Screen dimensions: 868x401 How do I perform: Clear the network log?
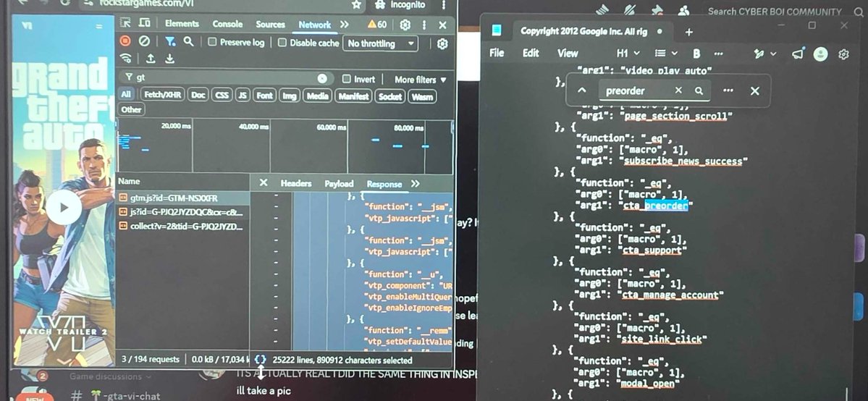(144, 41)
